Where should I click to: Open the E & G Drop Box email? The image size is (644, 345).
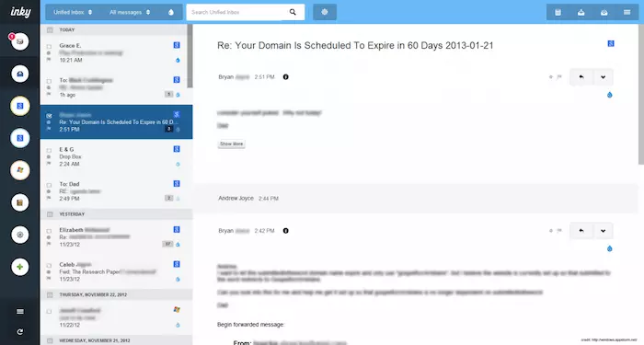116,156
